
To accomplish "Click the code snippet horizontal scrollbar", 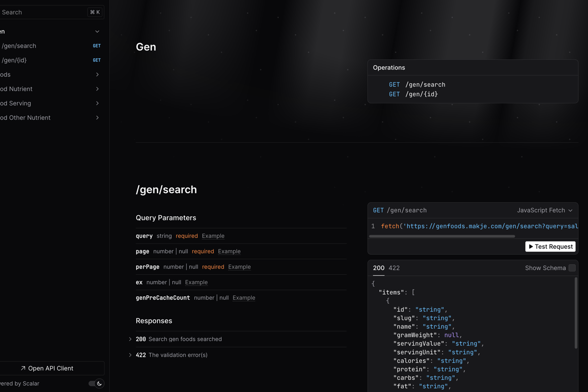I will point(441,236).
